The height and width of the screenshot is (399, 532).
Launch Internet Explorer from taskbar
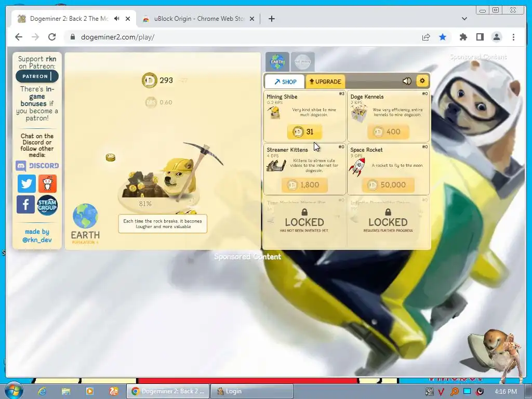click(42, 391)
